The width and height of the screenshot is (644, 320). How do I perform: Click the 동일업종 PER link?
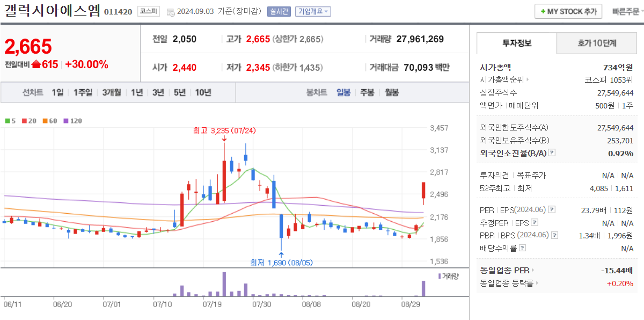(504, 271)
